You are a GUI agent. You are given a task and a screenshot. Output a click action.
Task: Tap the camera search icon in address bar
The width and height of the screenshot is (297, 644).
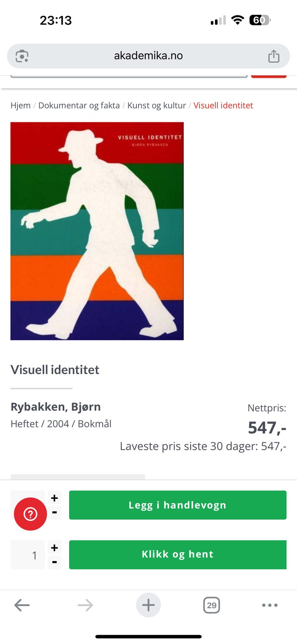click(22, 56)
